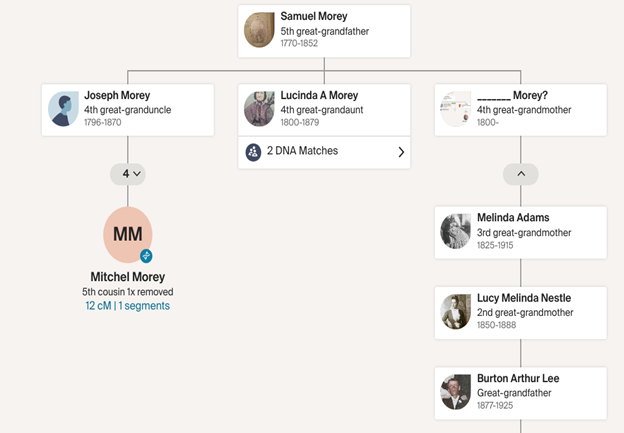Click Lucinda A Morey's portrait thumbnail

259,109
